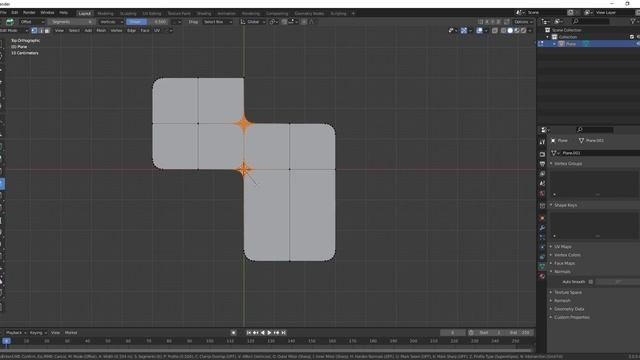640x360 pixels.
Task: Open the View menu in viewport header
Action: (59, 30)
